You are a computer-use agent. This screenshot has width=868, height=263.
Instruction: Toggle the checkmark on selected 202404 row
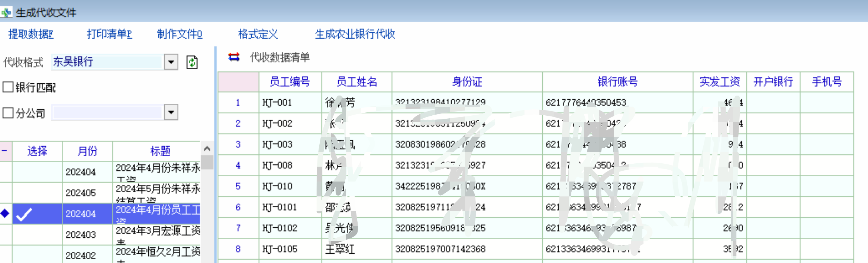pyautogui.click(x=25, y=214)
